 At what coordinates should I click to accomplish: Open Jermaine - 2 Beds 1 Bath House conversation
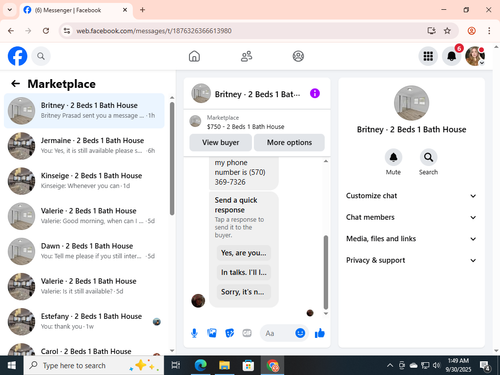coord(84,146)
